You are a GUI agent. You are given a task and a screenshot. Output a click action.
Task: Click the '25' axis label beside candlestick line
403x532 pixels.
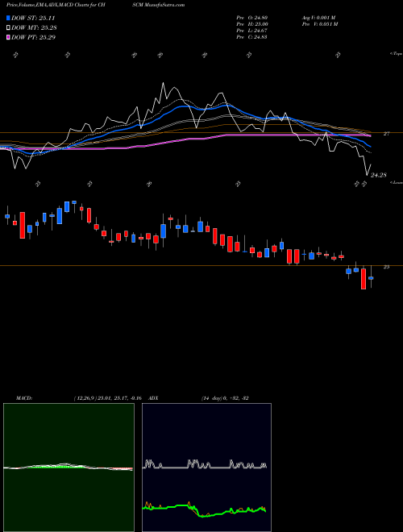tap(386, 267)
